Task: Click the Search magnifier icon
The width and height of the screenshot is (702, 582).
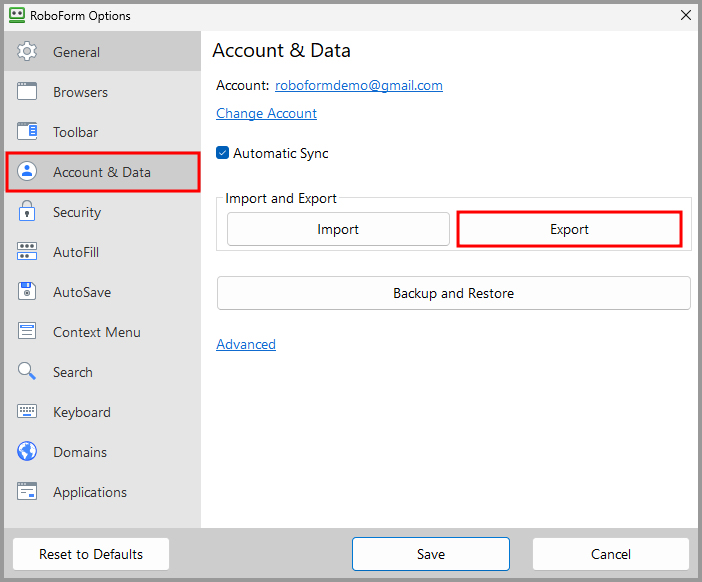Action: pos(27,372)
